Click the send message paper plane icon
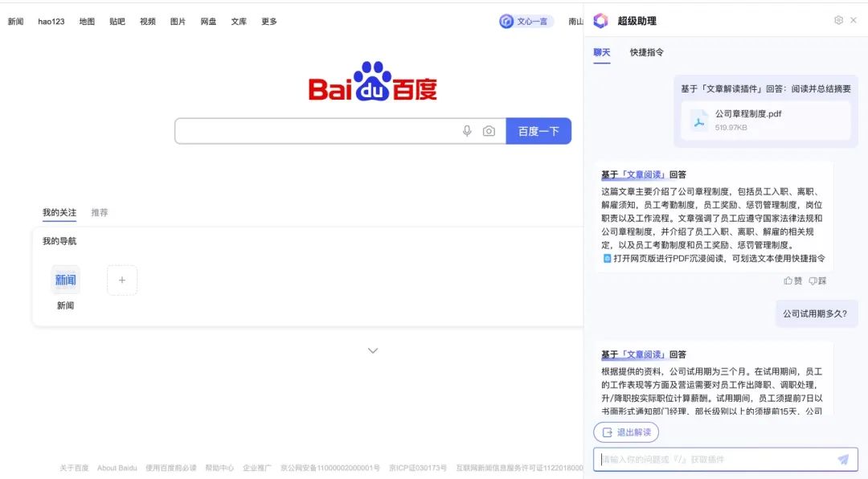Screen dimensions: 868x479 pos(843,459)
